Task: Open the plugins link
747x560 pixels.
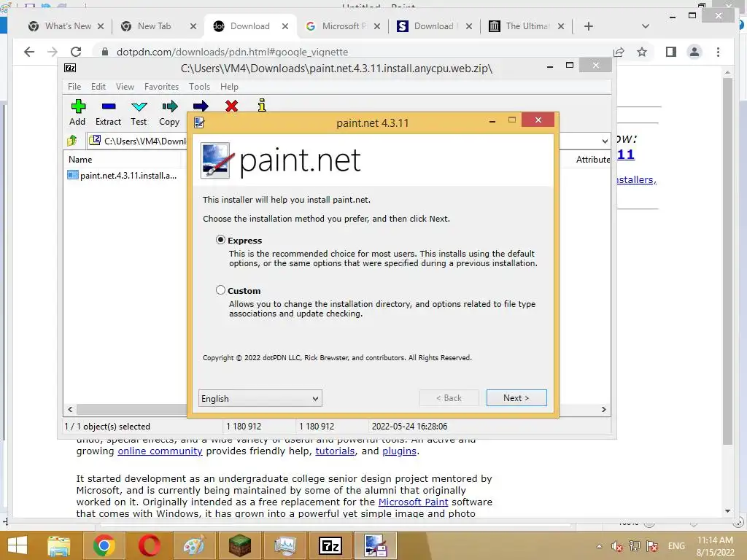Action: coord(399,451)
